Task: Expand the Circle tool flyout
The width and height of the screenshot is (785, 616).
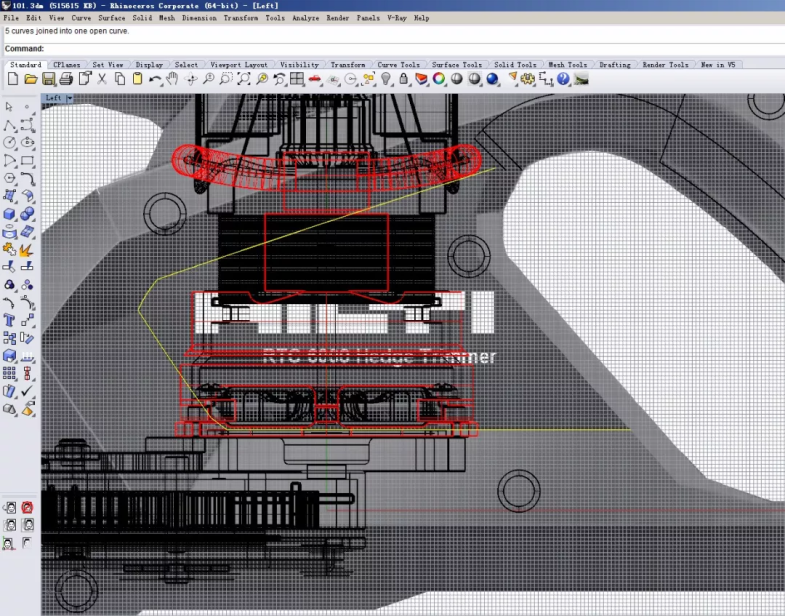Action: [x=10, y=143]
